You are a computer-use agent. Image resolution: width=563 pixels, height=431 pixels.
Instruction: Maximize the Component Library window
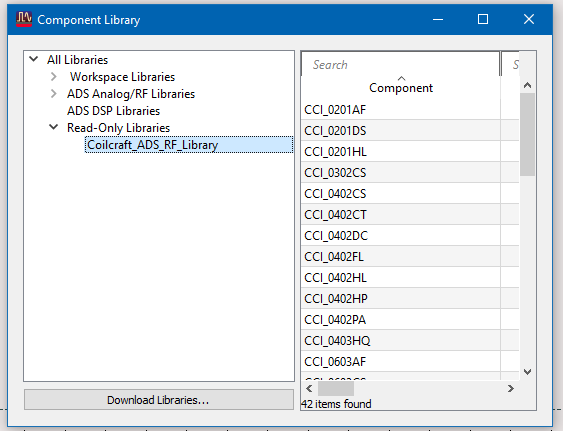point(483,19)
